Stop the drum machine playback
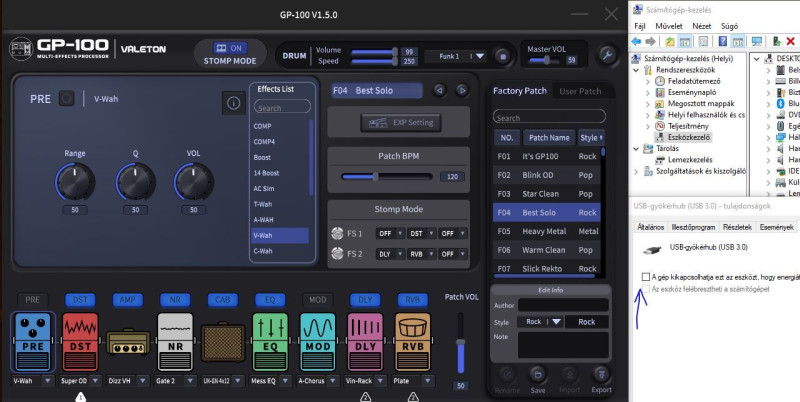Viewport: 800px width, 402px height. click(x=503, y=56)
